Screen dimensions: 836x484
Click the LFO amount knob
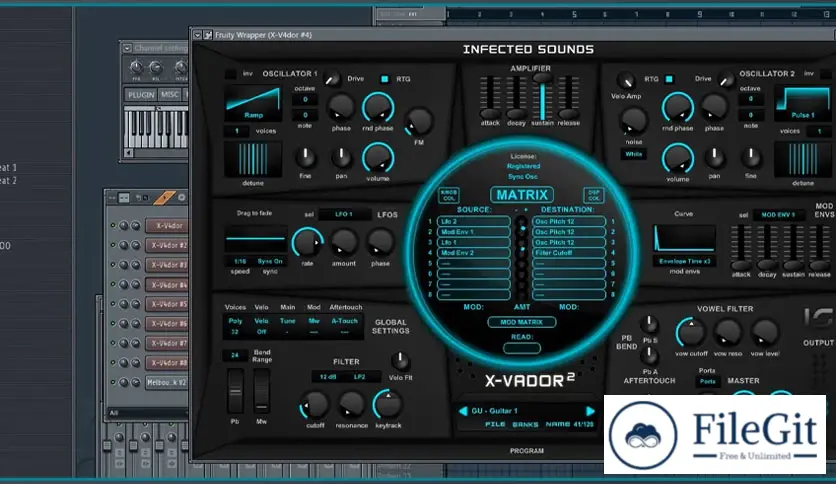pos(344,243)
